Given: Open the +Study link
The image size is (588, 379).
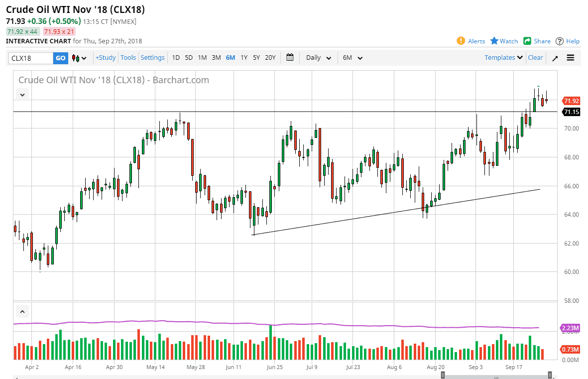Looking at the screenshot, I should click(105, 58).
